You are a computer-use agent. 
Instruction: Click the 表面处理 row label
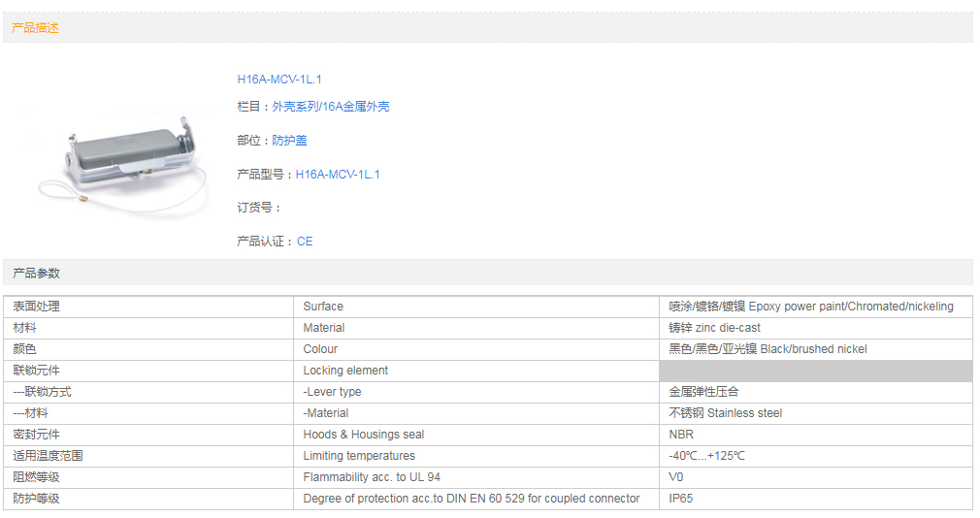click(36, 307)
